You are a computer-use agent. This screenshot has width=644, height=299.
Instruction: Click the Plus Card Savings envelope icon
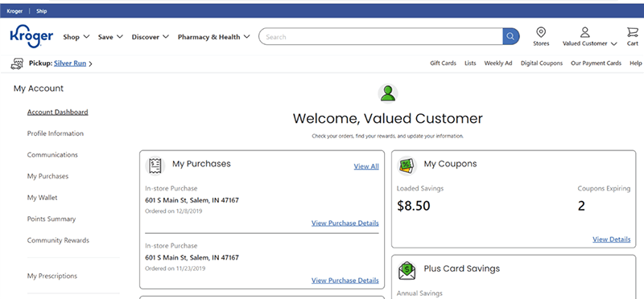407,271
